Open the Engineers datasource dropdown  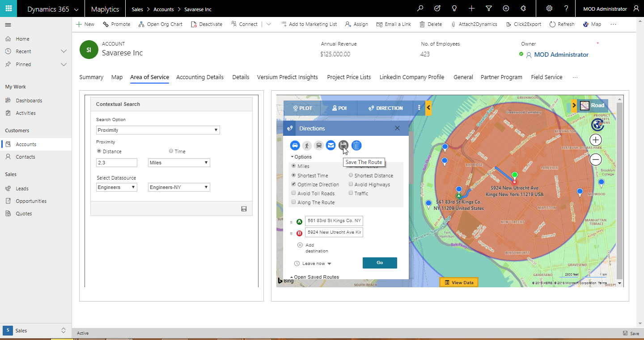[x=117, y=187]
